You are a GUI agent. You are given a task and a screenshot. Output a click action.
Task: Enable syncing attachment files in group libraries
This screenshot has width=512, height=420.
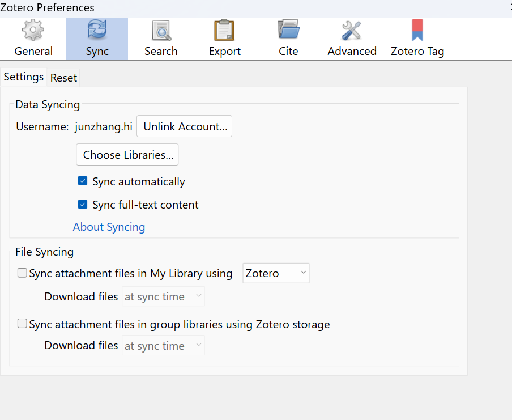(x=22, y=324)
